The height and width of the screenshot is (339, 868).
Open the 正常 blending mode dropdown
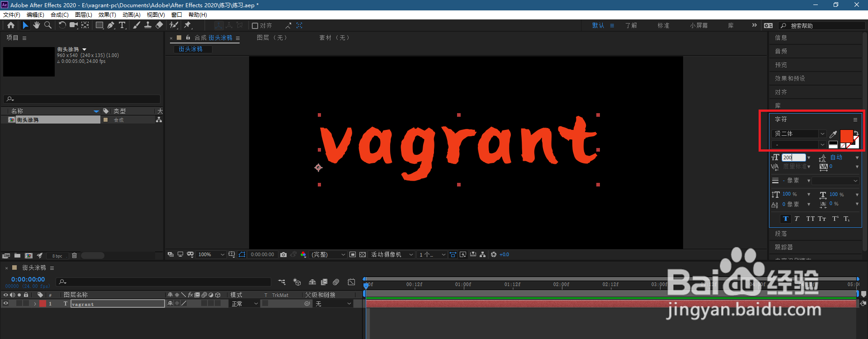click(245, 304)
